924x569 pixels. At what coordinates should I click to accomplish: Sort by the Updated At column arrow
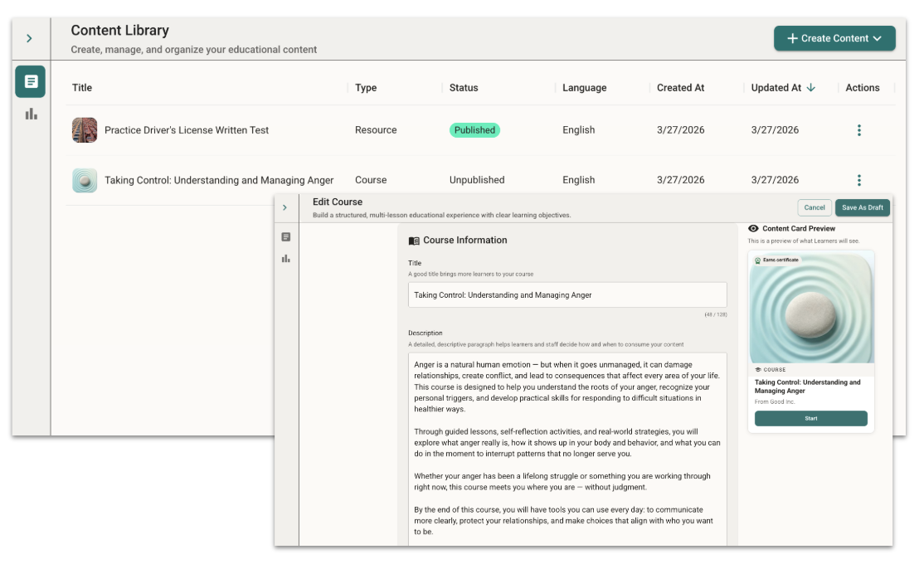click(x=810, y=88)
